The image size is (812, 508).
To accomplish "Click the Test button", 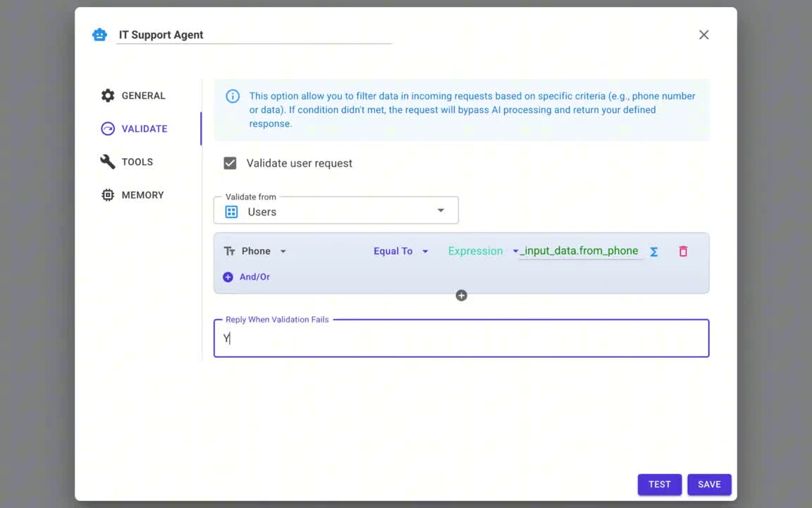I will (x=659, y=485).
